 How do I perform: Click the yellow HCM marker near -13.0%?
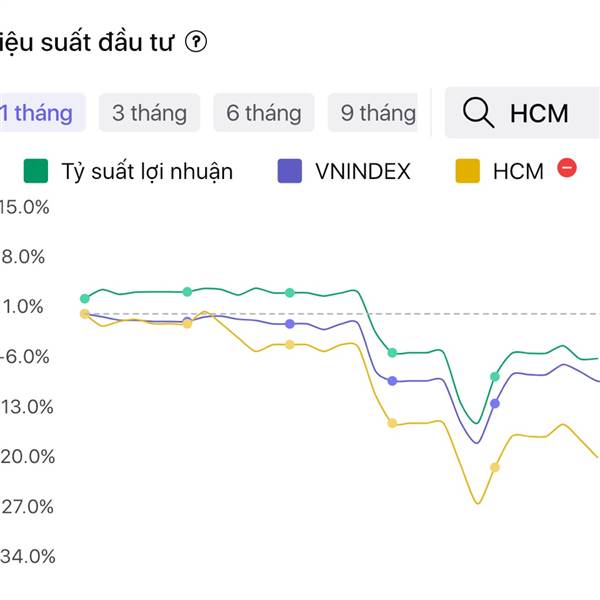point(392,423)
